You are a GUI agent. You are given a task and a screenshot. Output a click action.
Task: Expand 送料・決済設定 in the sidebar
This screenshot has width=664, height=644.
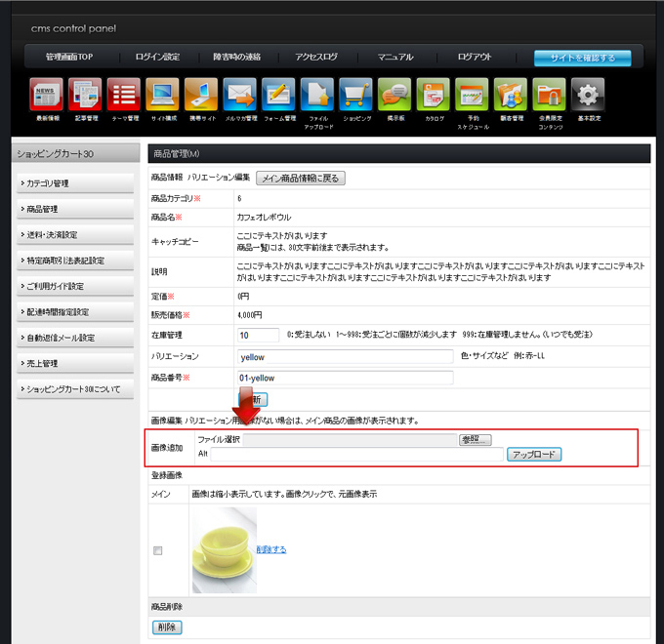[x=75, y=234]
